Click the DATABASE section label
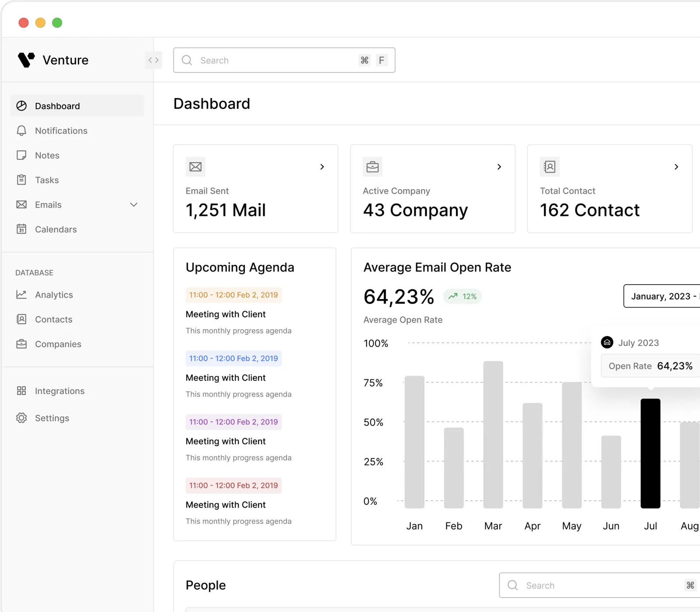 coord(34,273)
